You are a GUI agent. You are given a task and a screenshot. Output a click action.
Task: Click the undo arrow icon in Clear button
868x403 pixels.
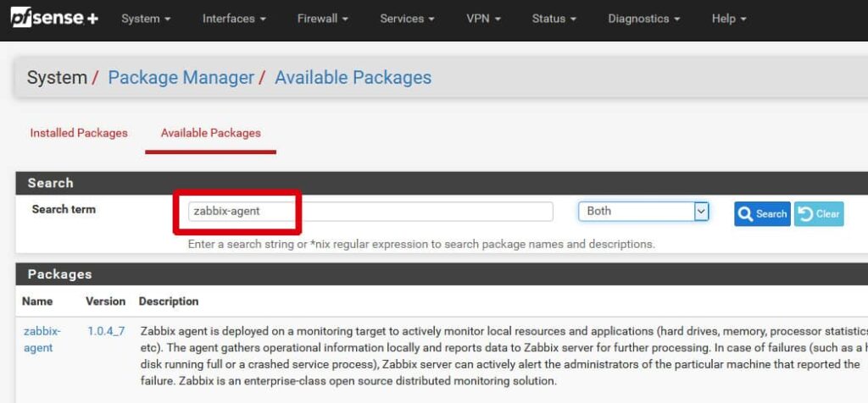(x=805, y=214)
